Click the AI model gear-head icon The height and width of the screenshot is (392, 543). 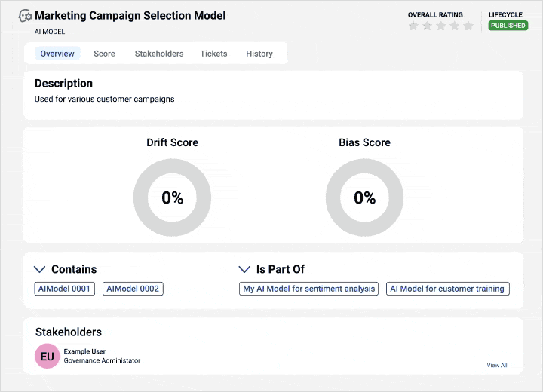pos(26,15)
